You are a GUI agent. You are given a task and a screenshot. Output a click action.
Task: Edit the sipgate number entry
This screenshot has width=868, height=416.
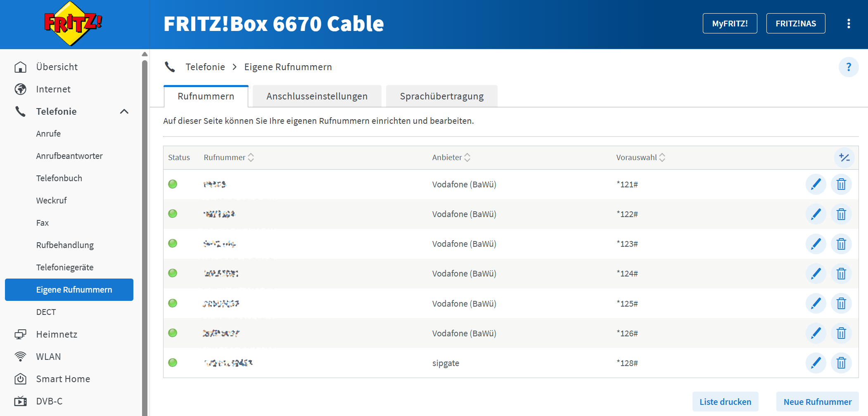click(816, 363)
